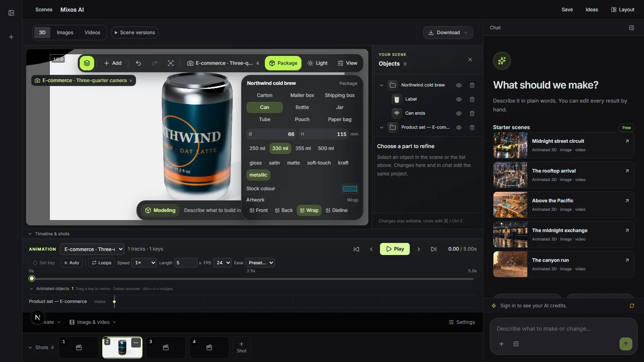The image size is (644, 362).
Task: Click the timeline playhead at 0s
Action: point(32,278)
